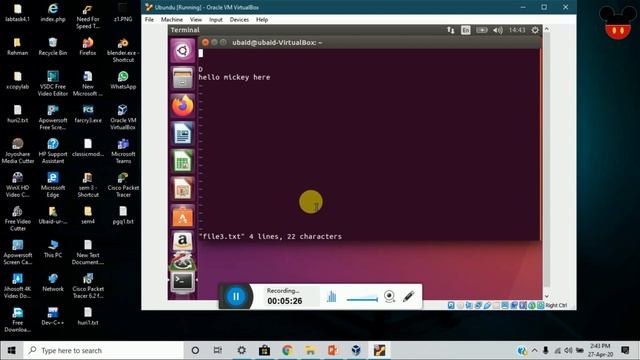Click the Right Ctrl host key indicator
640x360 pixels.
coord(556,305)
